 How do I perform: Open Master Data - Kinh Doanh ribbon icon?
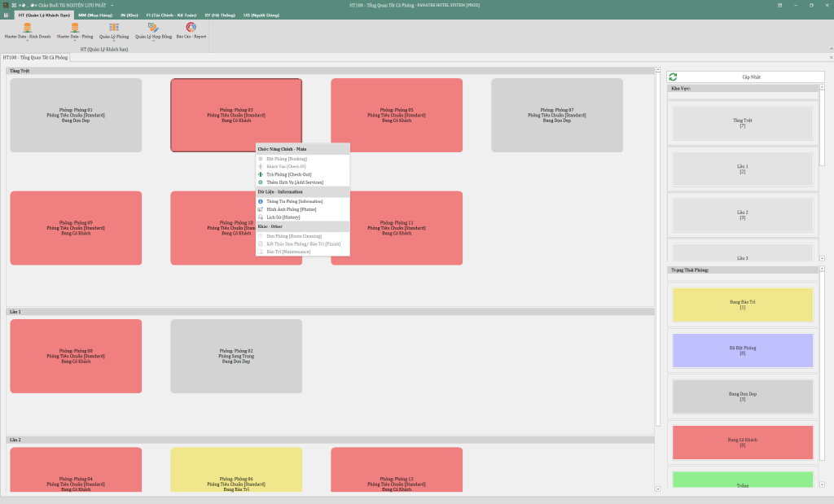[27, 29]
